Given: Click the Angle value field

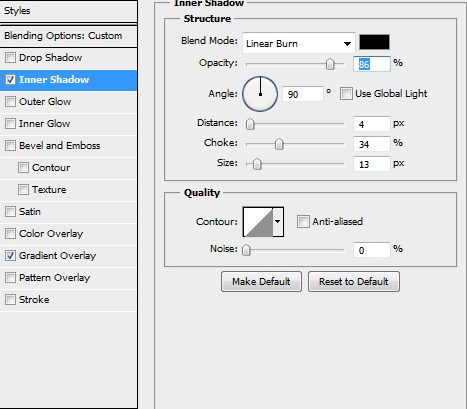Looking at the screenshot, I should (303, 94).
